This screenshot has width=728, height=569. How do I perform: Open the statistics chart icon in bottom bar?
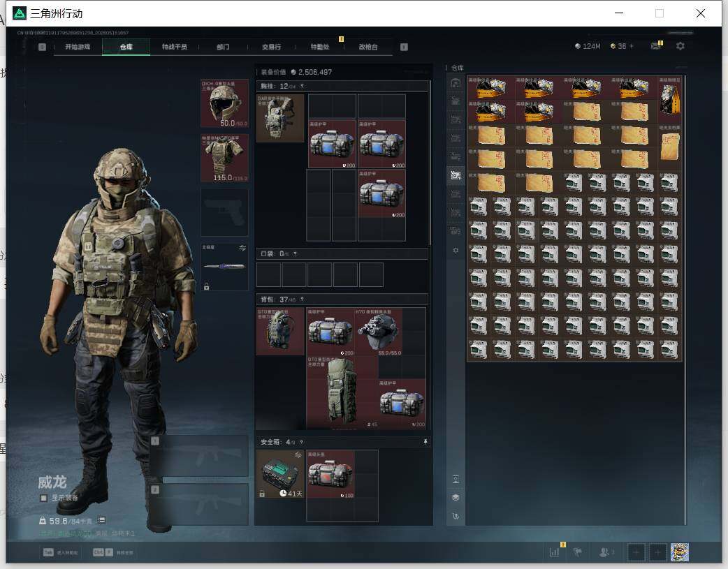pos(554,552)
